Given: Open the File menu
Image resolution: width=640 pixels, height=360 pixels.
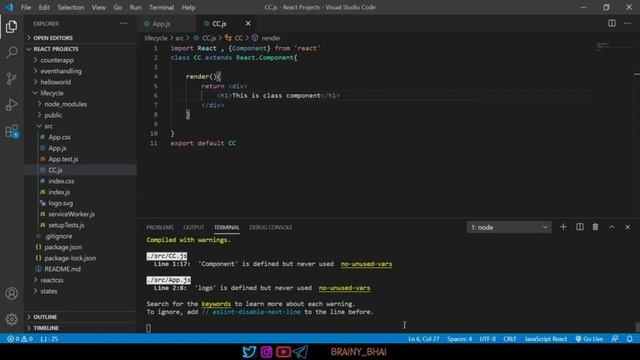Looking at the screenshot, I should point(26,7).
